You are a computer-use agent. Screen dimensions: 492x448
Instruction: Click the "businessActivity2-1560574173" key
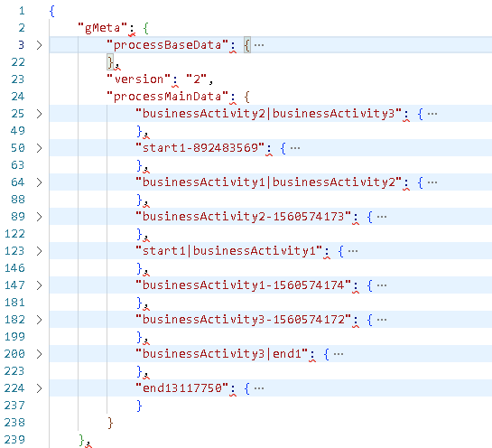244,217
